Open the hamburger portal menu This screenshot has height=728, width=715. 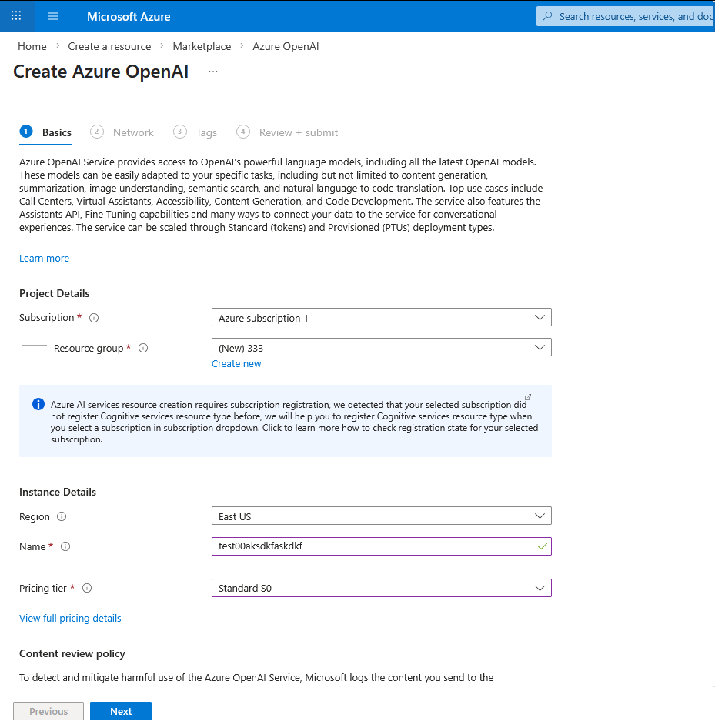53,16
